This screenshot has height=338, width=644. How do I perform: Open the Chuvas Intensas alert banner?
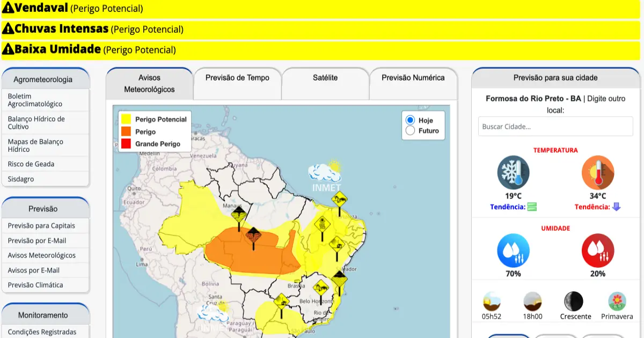[x=321, y=29]
